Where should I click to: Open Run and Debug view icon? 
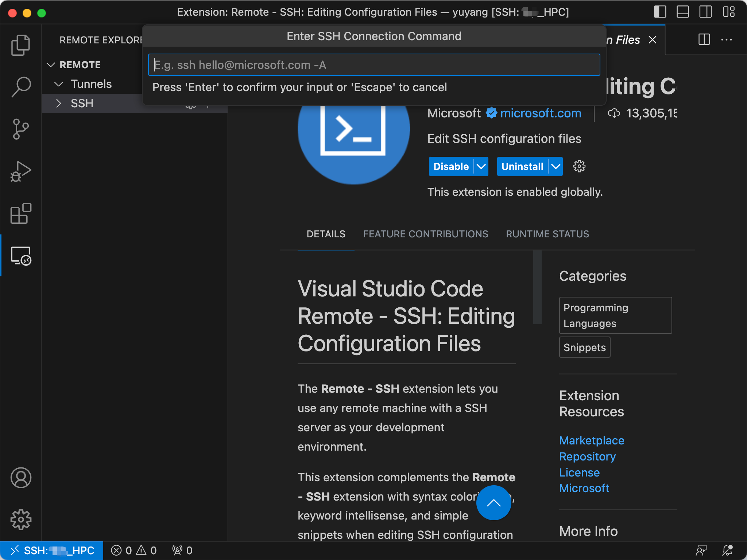pyautogui.click(x=21, y=171)
